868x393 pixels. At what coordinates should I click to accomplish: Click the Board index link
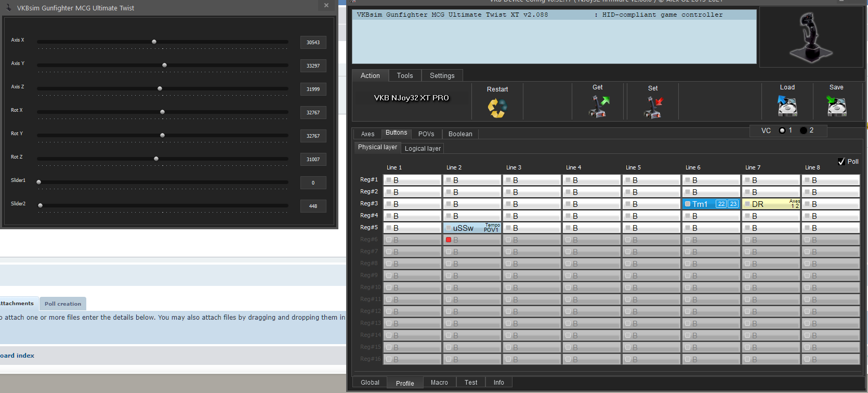pyautogui.click(x=17, y=356)
